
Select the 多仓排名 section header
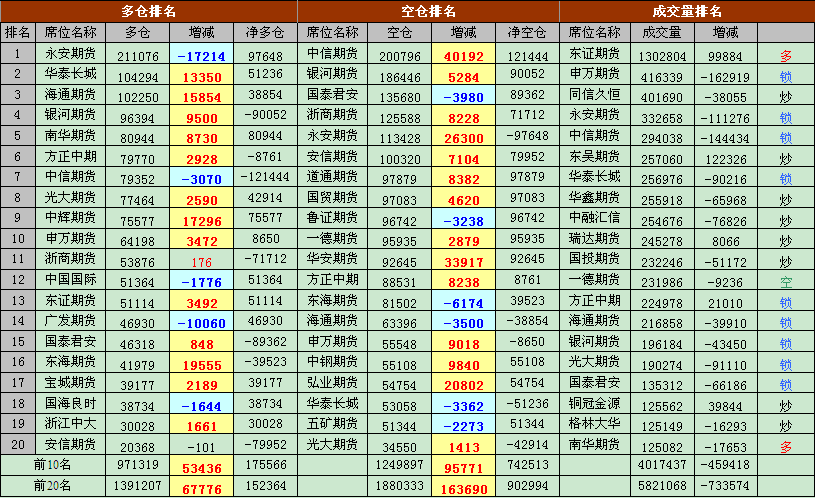(x=149, y=11)
